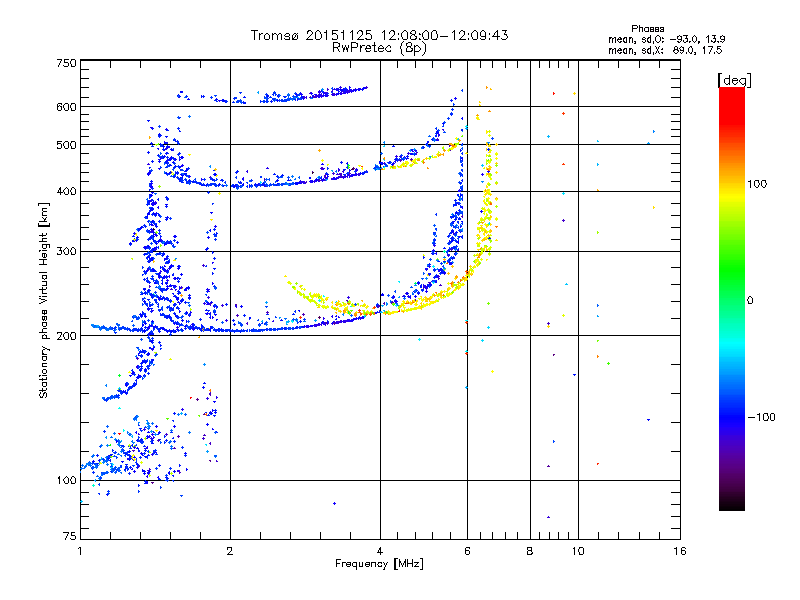Viewport: 800px width, 600px height.
Task: Click colorbar tick label '-100'
Action: 761,417
